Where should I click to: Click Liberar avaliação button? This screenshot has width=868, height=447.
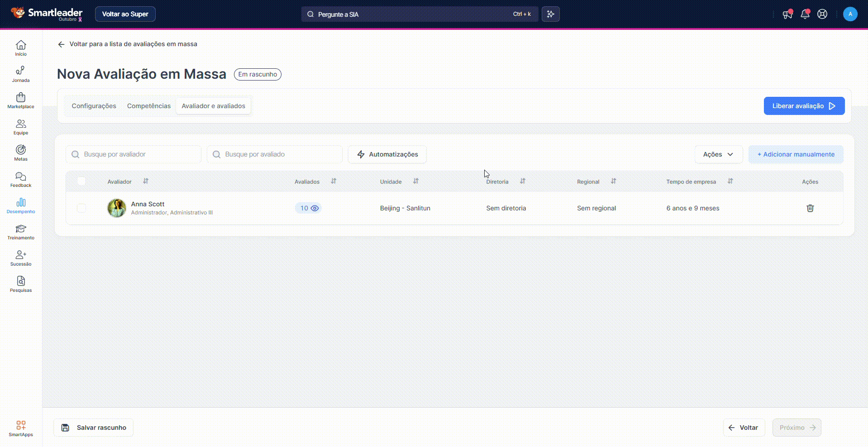pyautogui.click(x=804, y=106)
